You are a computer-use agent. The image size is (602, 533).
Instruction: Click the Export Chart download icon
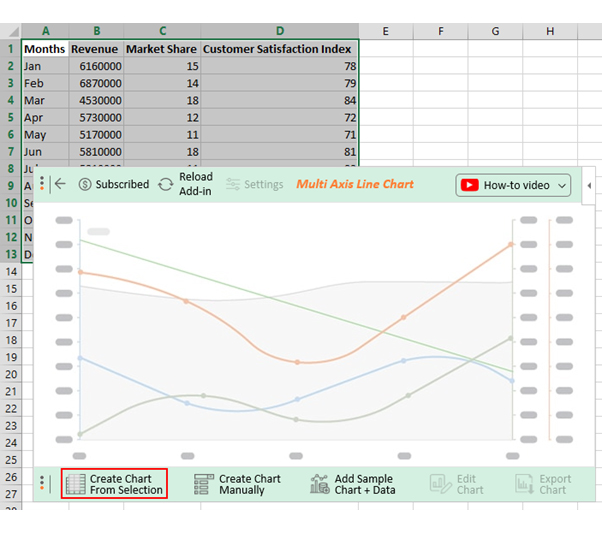pyautogui.click(x=524, y=484)
